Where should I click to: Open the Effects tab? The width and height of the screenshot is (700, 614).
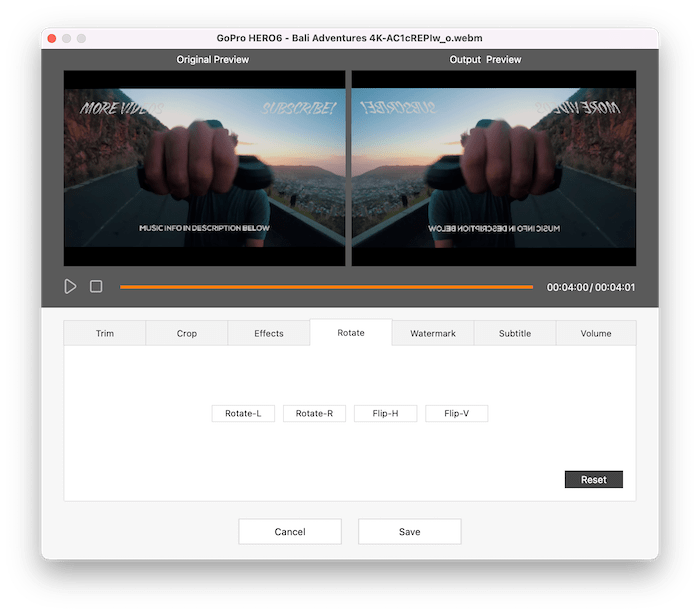point(269,333)
